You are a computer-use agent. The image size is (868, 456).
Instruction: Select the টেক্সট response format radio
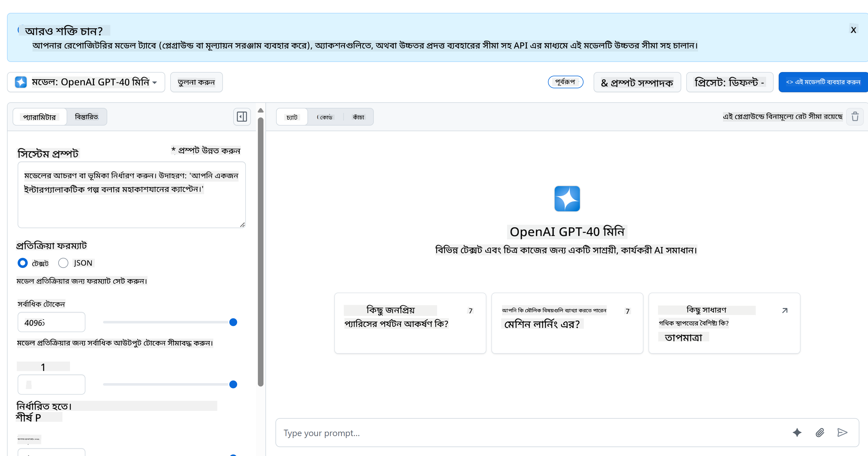tap(23, 263)
